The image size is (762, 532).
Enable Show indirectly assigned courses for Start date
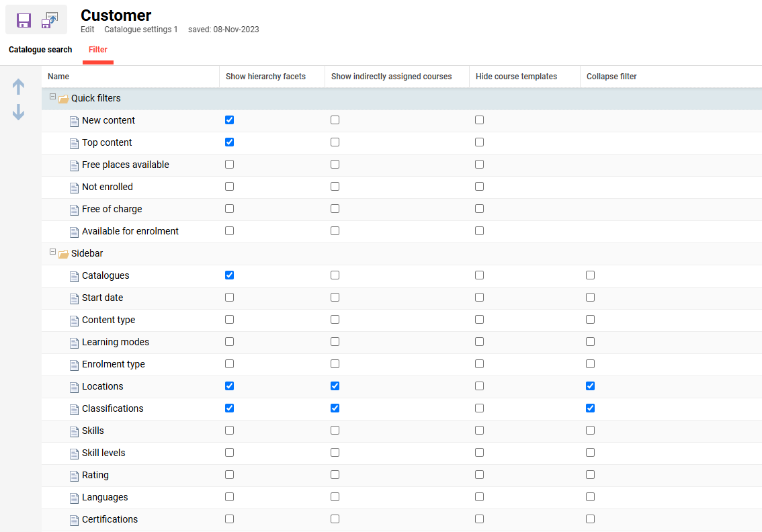pos(335,297)
